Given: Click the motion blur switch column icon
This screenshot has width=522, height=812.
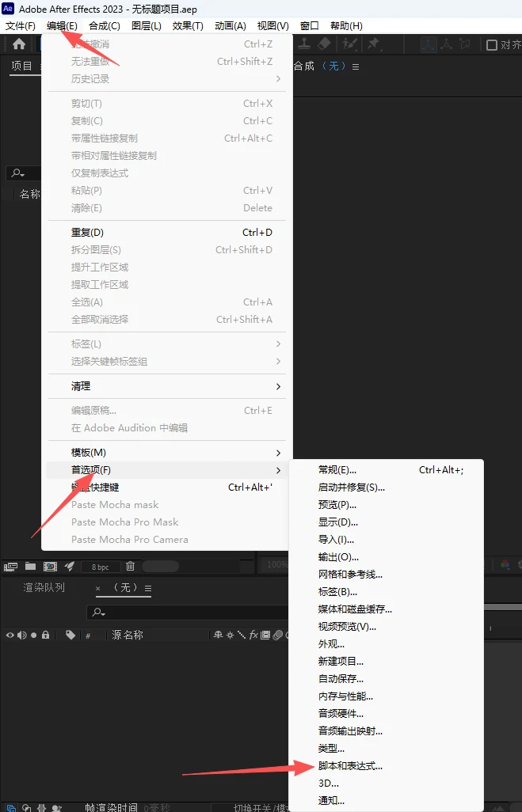Looking at the screenshot, I should click(277, 635).
